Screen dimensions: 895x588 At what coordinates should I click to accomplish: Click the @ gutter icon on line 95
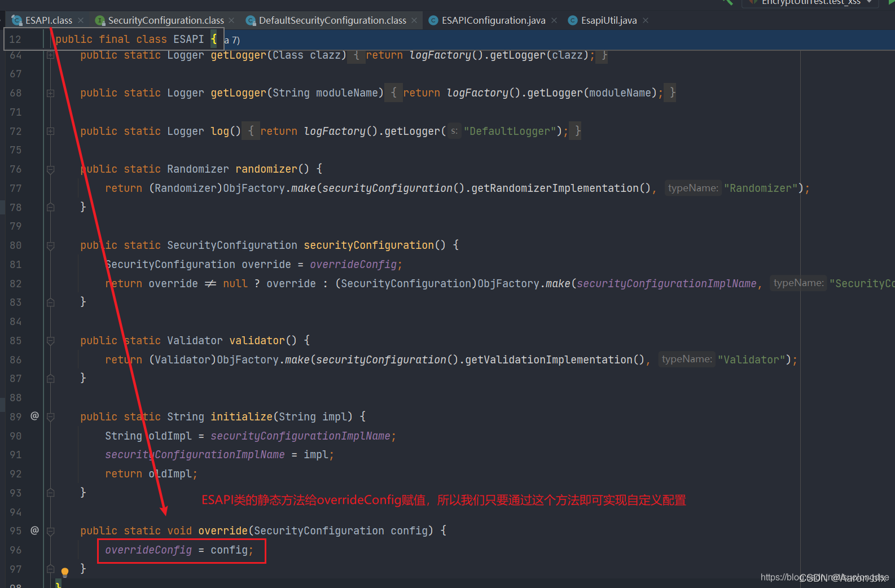click(34, 530)
